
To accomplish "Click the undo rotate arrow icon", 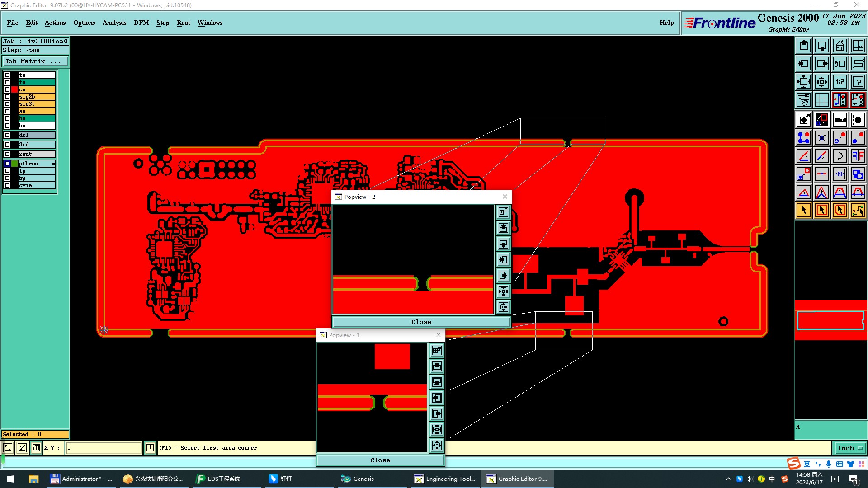I will 840,156.
